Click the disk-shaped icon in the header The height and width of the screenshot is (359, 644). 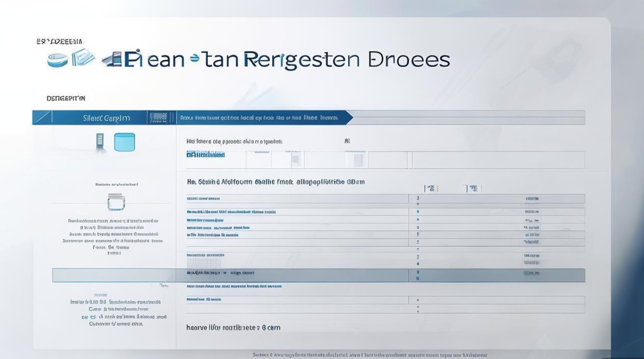tap(58, 59)
